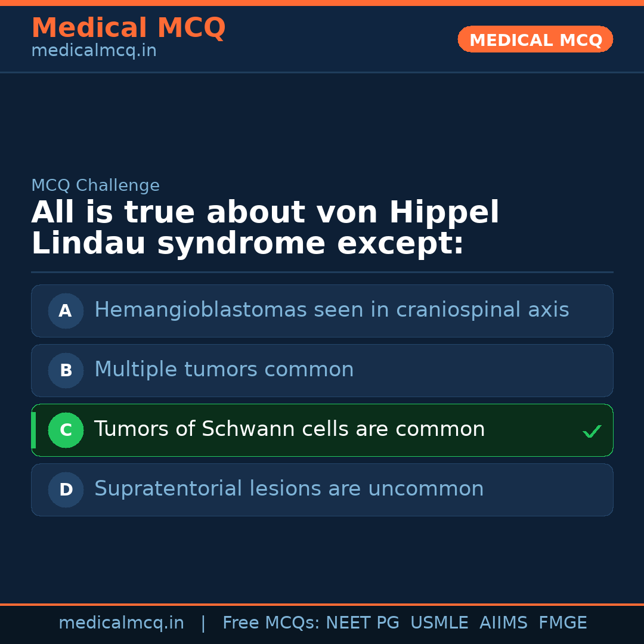Screen dimensions: 644x644
Task: Pick Tumors of Schwann cells are common
Action: 290,429
